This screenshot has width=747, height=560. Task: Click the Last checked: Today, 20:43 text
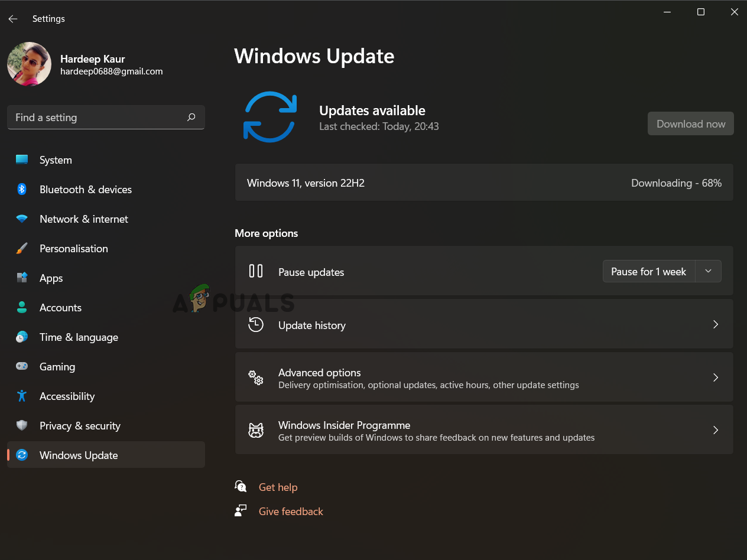379,126
